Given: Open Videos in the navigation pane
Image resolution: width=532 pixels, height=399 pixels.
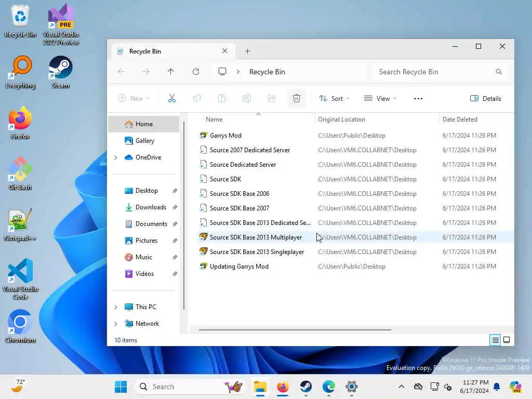Looking at the screenshot, I should 143,274.
